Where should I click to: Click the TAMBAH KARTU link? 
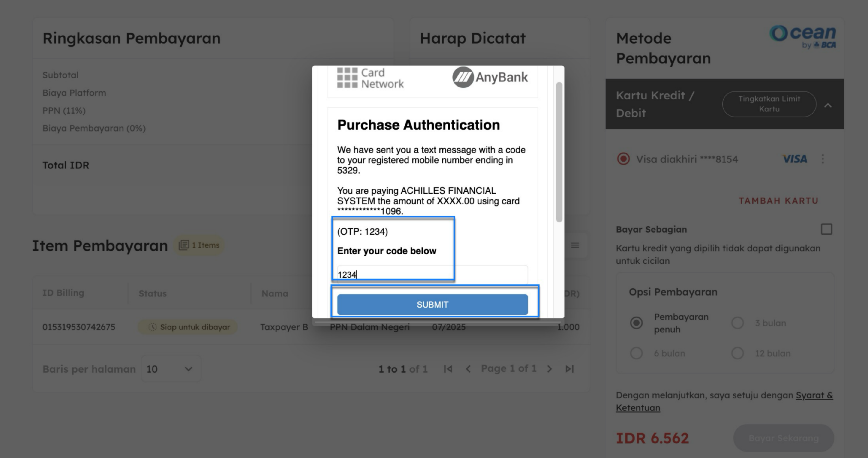point(778,201)
